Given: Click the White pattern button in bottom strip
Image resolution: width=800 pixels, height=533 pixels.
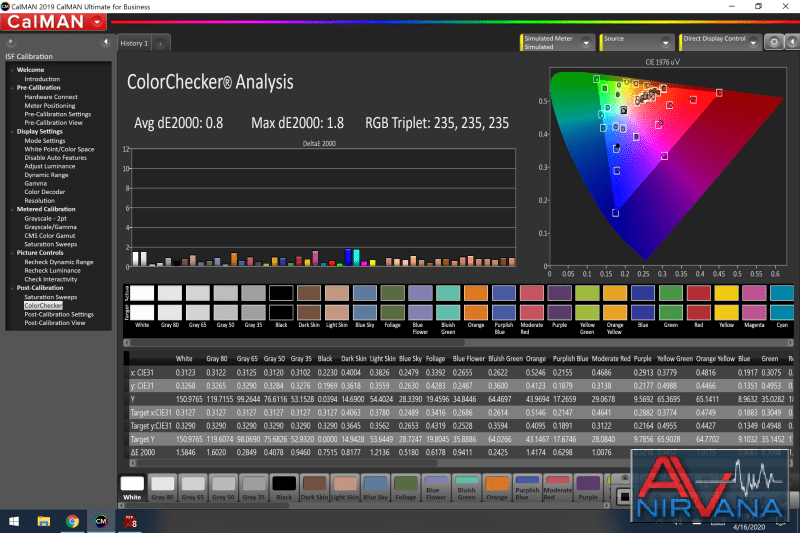Looking at the screenshot, I should coord(132,488).
